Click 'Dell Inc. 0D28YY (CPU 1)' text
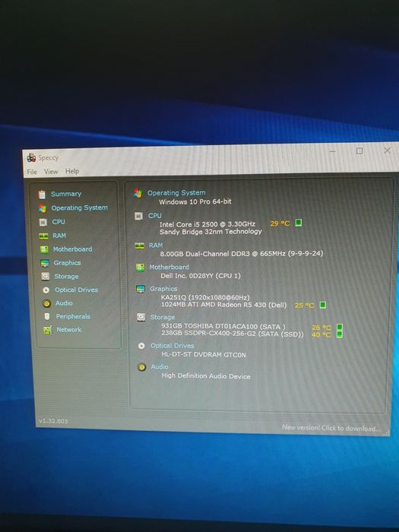Screen dimensions: 399x532 click(x=201, y=276)
